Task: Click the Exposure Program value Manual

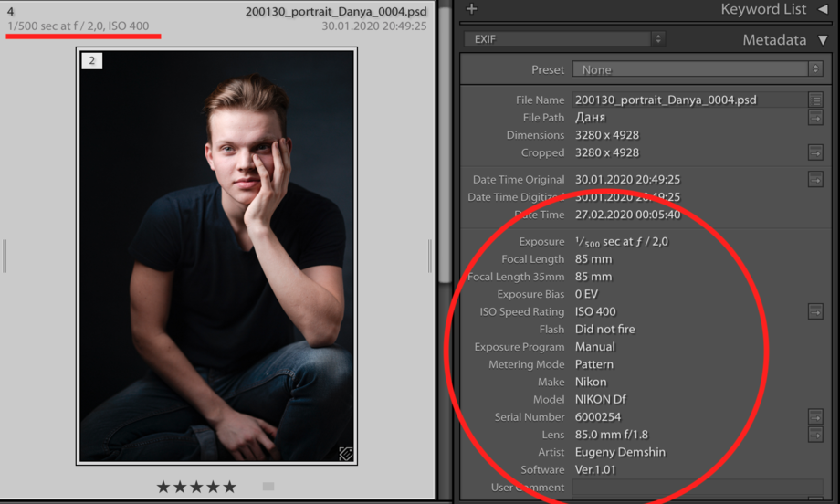Action: click(594, 347)
